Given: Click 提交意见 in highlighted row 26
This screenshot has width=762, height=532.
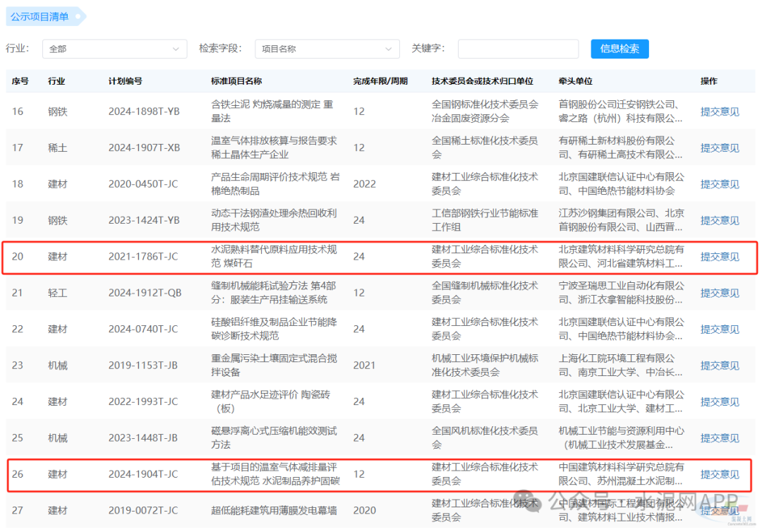Looking at the screenshot, I should (720, 474).
